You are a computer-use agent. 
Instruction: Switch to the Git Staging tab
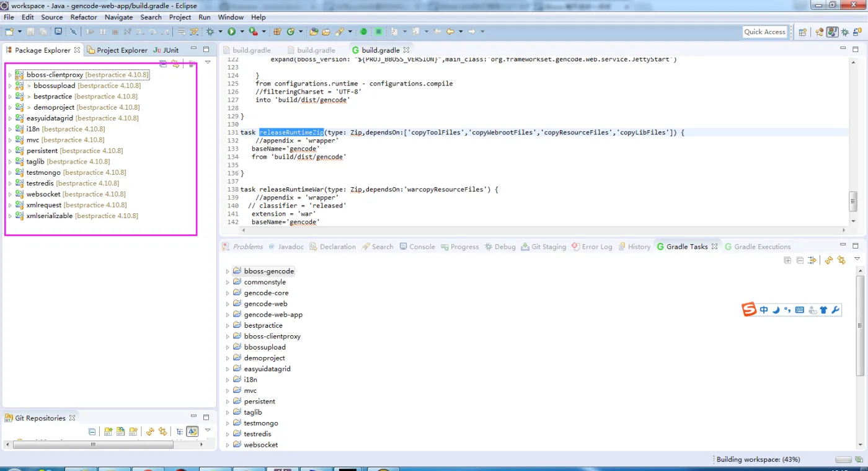(544, 247)
